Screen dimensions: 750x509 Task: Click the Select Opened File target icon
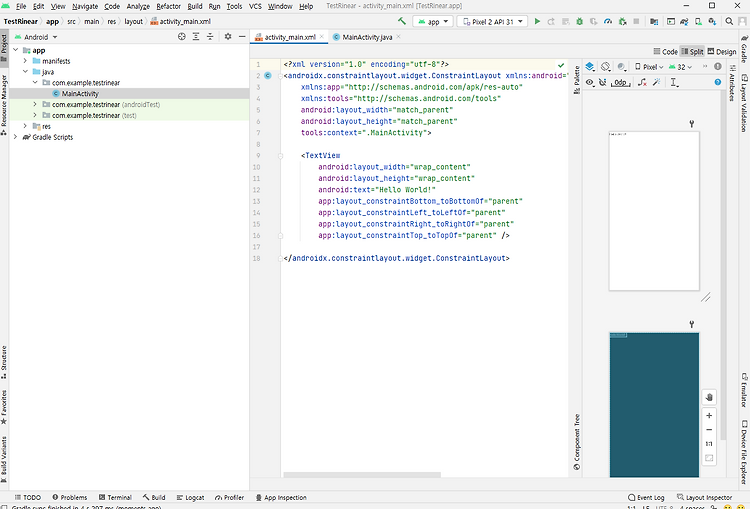point(182,37)
